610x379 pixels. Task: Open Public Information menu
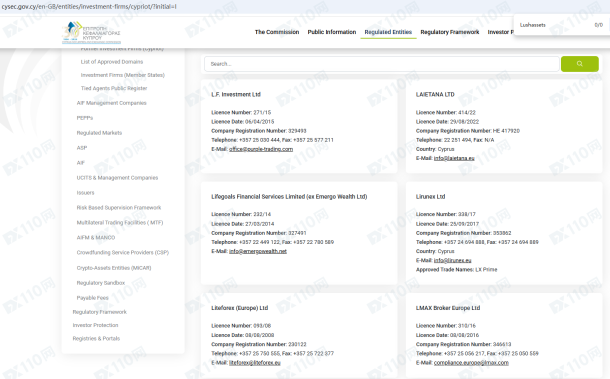click(x=332, y=32)
